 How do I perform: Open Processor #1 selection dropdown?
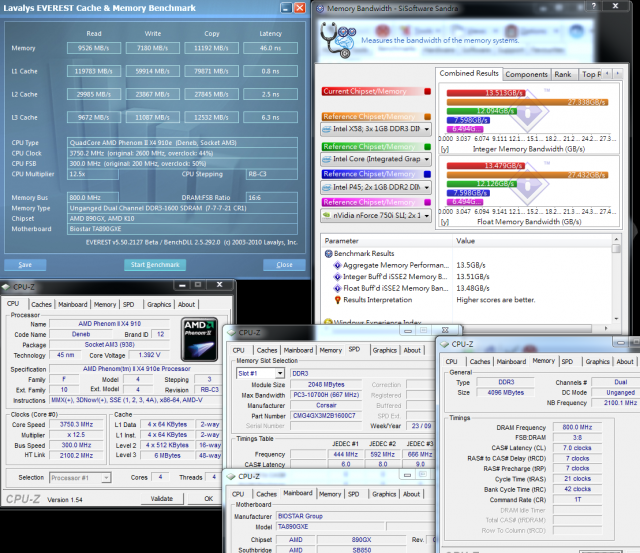point(106,478)
